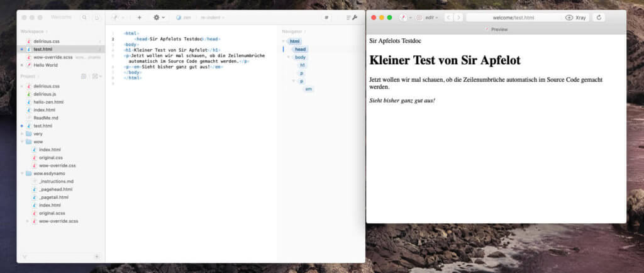This screenshot has width=644, height=273.
Task: Reload the preview page
Action: click(599, 18)
